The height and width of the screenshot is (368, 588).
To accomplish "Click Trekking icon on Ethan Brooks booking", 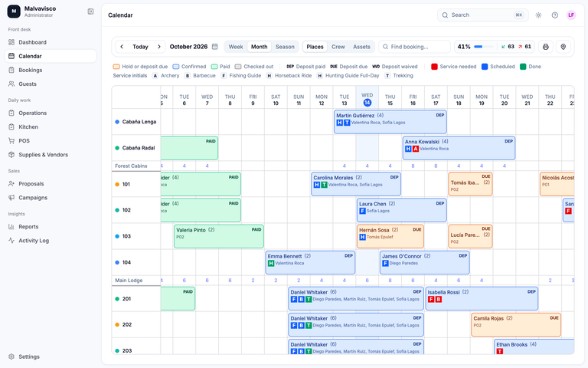I will tap(499, 351).
